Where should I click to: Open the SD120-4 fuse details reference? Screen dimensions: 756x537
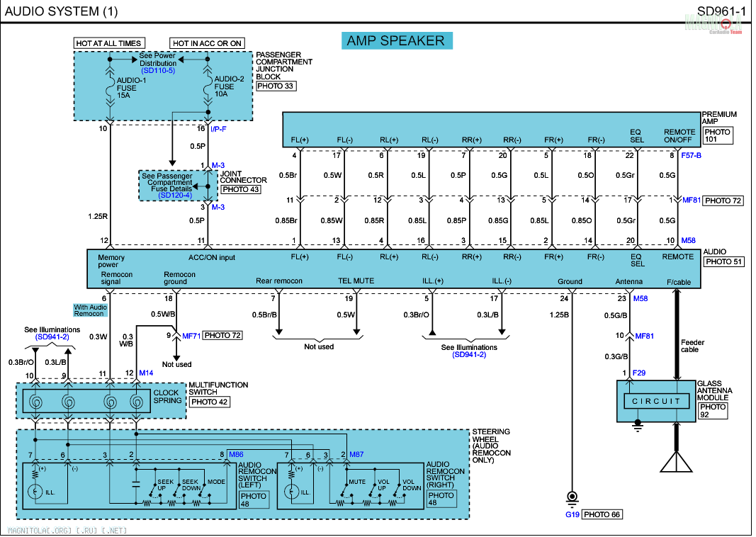[174, 196]
